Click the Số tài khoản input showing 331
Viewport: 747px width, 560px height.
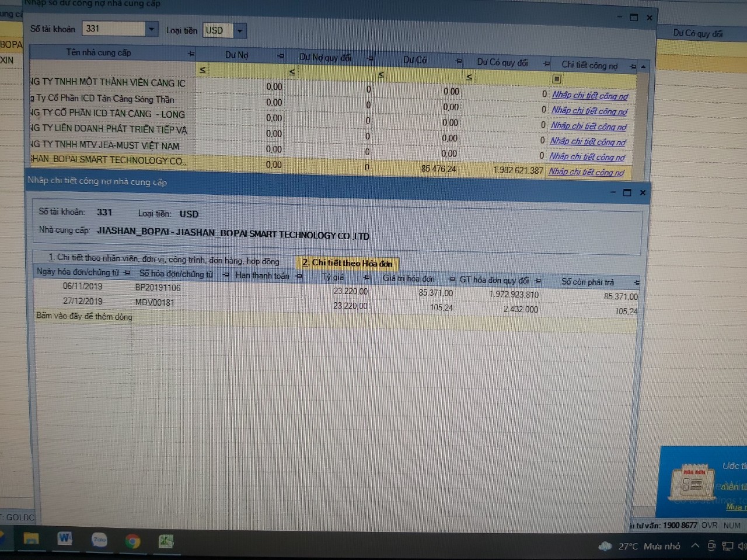click(114, 28)
